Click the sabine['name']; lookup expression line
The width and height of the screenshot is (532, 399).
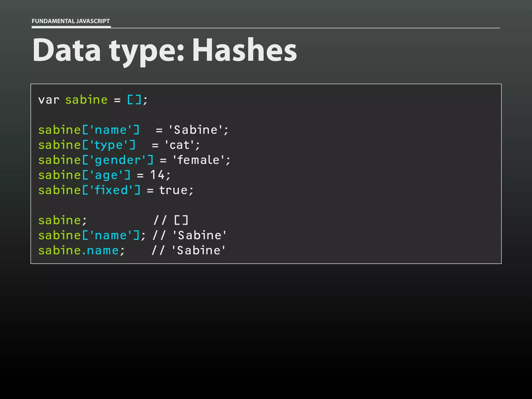92,235
